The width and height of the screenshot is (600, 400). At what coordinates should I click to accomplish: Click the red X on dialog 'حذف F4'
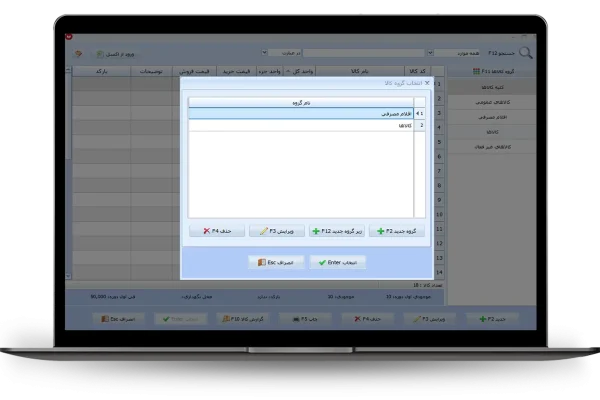tap(207, 231)
